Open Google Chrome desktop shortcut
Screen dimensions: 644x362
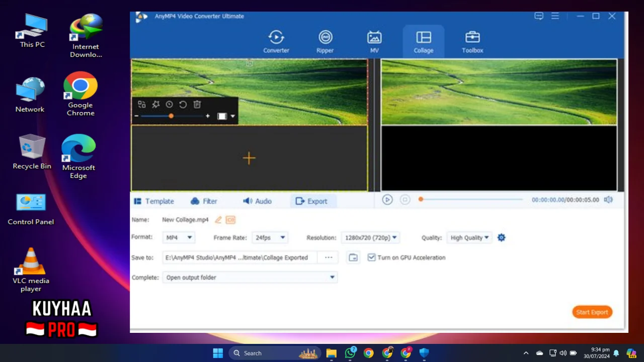pyautogui.click(x=80, y=94)
